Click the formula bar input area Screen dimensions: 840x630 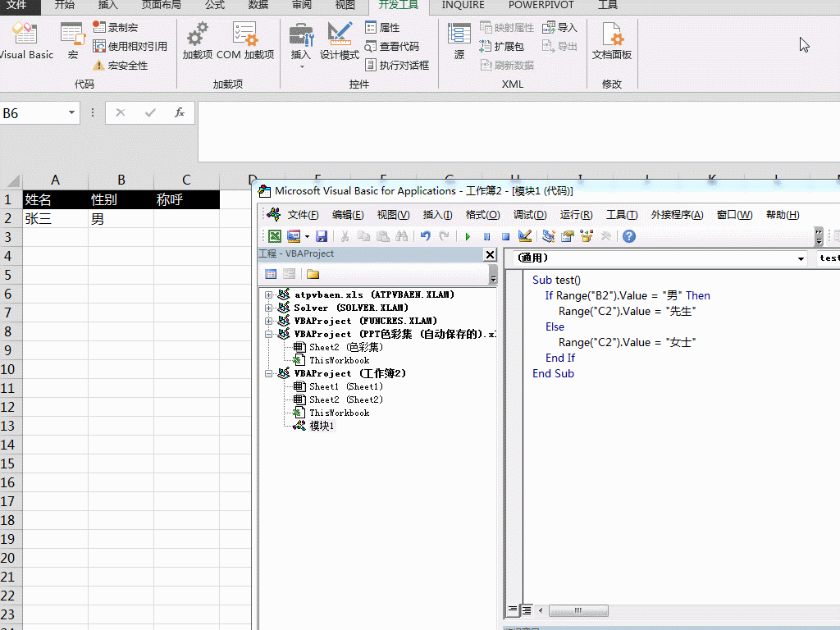518,131
